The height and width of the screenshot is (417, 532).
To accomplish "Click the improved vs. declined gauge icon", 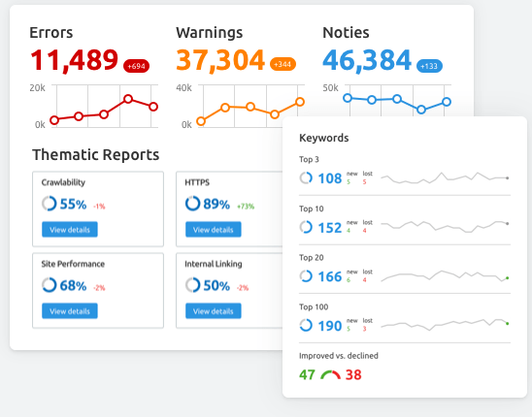I will point(330,374).
